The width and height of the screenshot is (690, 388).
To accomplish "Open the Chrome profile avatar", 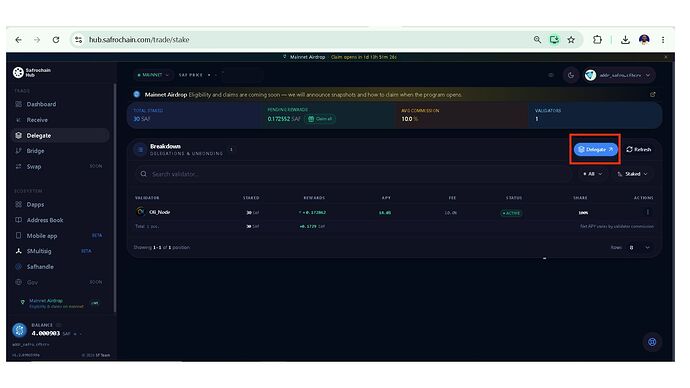I will click(x=644, y=40).
